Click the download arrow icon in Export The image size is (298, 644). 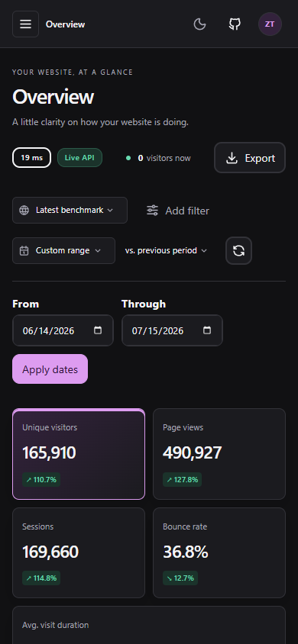click(x=232, y=158)
